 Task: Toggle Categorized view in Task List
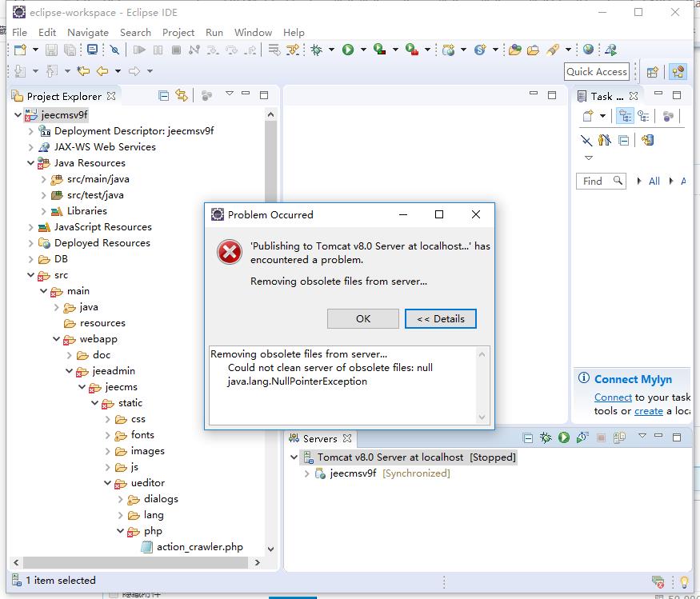pos(625,116)
